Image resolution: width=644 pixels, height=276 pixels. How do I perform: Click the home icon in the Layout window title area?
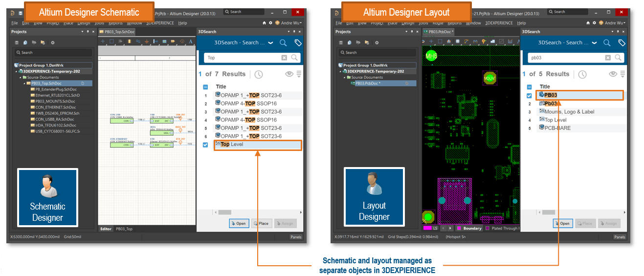coord(588,23)
